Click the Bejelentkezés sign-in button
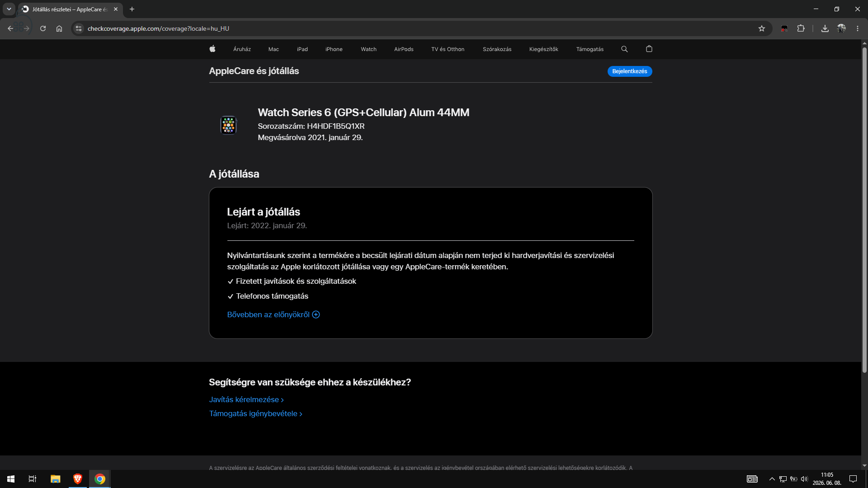868x488 pixels. (x=630, y=71)
